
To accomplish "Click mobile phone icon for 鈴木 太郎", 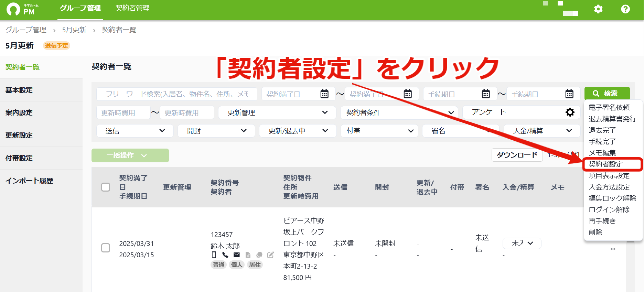I will [214, 255].
